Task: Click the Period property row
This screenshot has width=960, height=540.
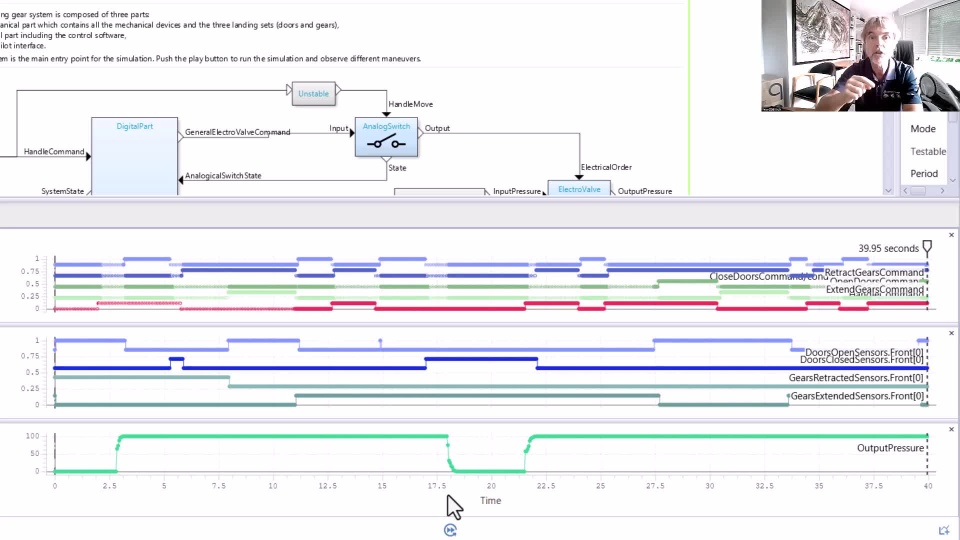Action: pos(924,173)
